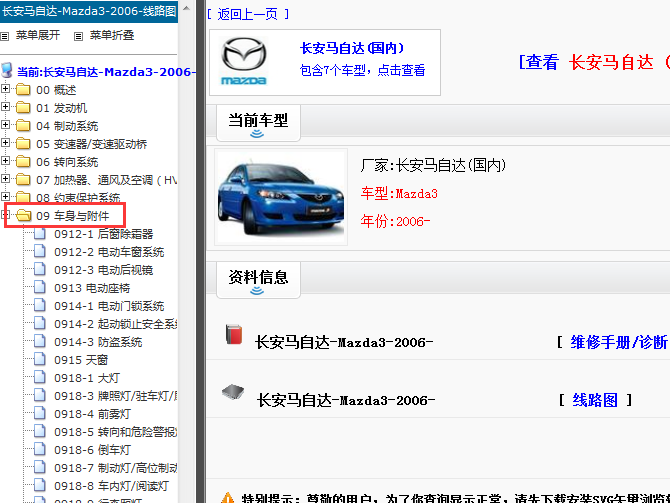This screenshot has width=670, height=503.
Task: Click the document icon of 0912-3 电动后视镜
Action: 40,269
